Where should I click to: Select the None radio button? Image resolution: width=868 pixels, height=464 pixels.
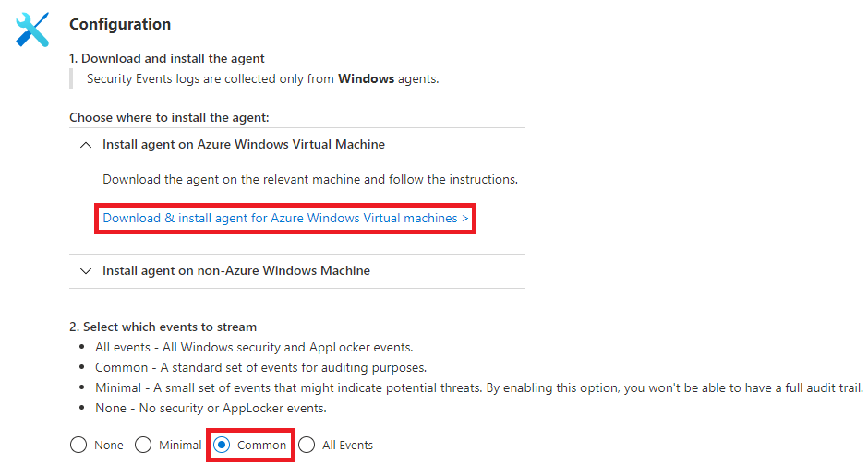point(78,446)
